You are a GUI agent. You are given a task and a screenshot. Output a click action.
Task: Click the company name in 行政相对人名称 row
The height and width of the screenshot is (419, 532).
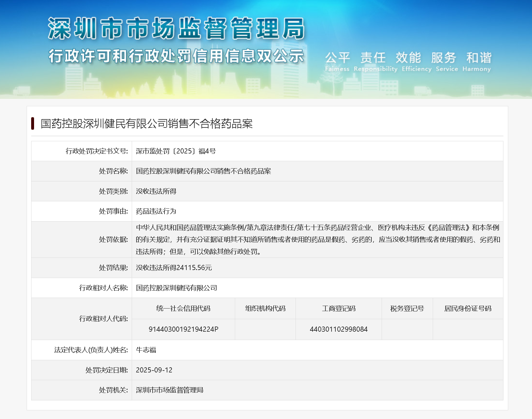click(x=176, y=288)
